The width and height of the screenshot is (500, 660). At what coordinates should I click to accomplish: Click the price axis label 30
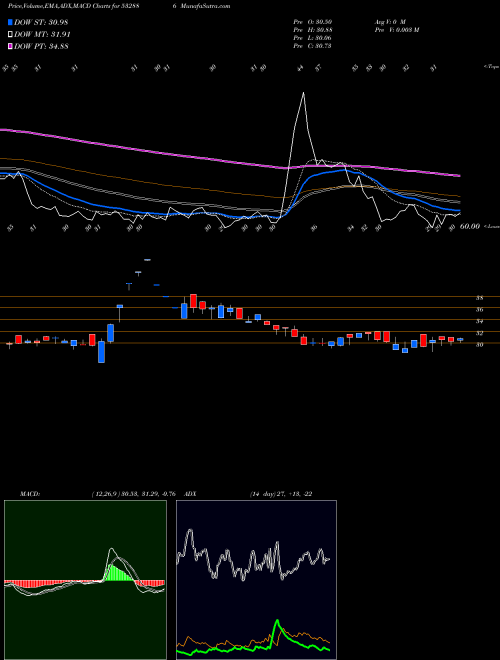(479, 345)
